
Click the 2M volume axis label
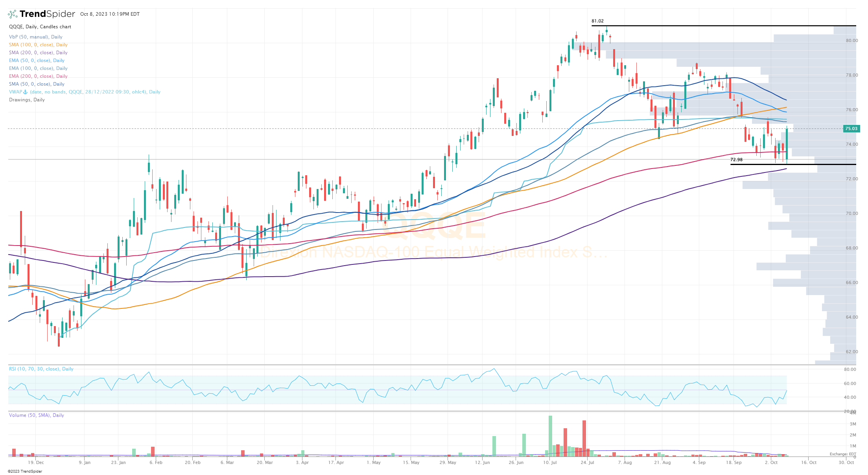(853, 435)
